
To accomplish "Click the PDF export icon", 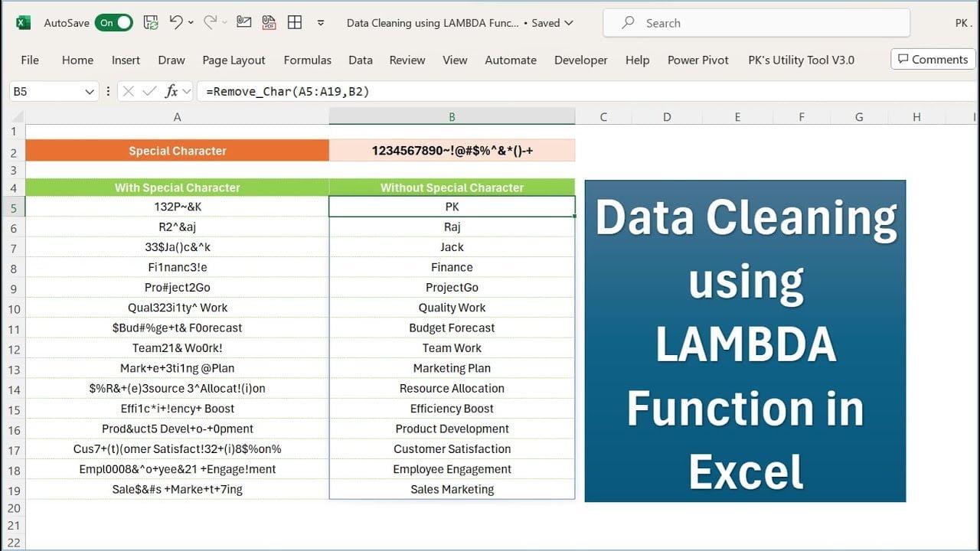I will pyautogui.click(x=269, y=22).
